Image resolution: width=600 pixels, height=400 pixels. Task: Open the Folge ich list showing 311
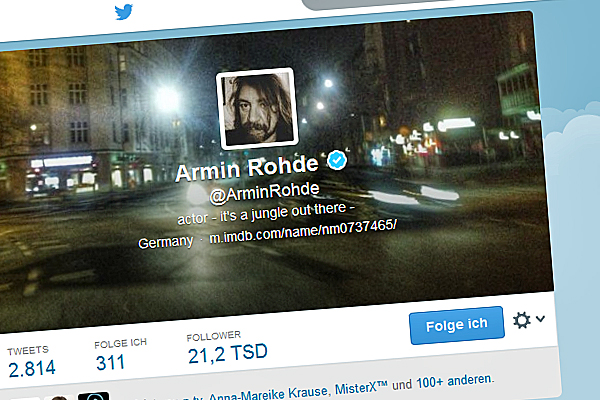click(120, 354)
